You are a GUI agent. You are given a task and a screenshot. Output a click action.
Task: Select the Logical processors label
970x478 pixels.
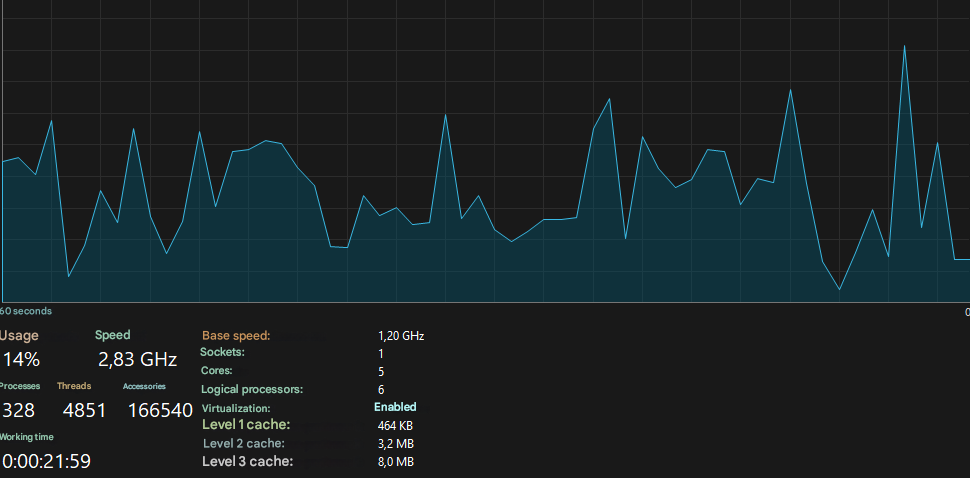point(252,390)
